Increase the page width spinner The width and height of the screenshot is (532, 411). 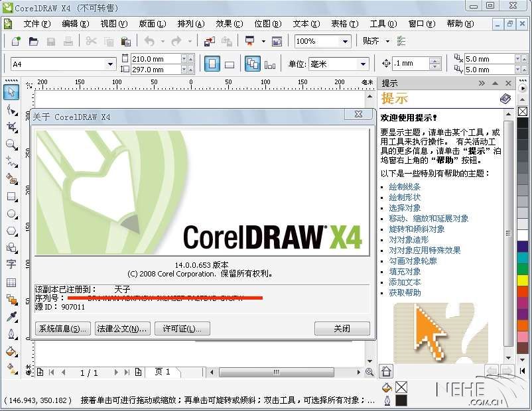click(x=190, y=58)
